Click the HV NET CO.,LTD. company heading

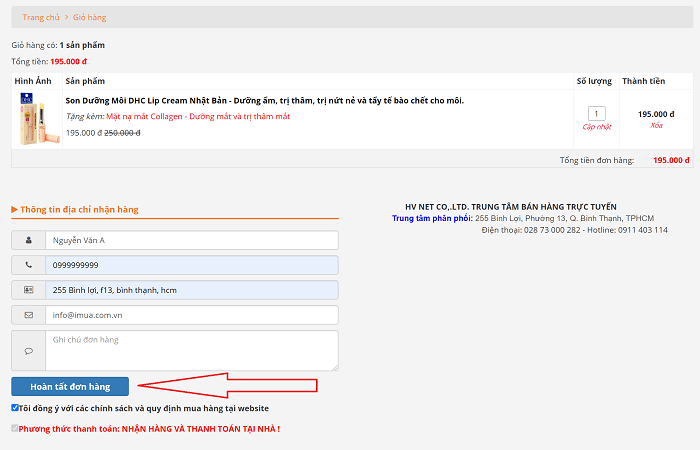tap(511, 207)
